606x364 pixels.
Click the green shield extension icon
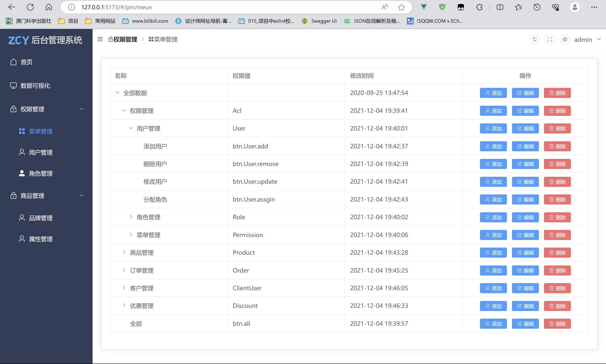pyautogui.click(x=442, y=7)
